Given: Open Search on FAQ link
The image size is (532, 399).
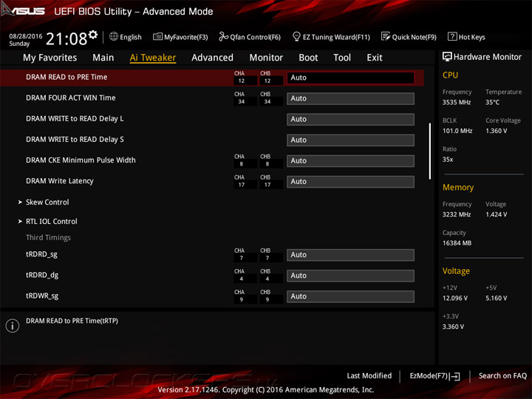Looking at the screenshot, I should click(502, 376).
